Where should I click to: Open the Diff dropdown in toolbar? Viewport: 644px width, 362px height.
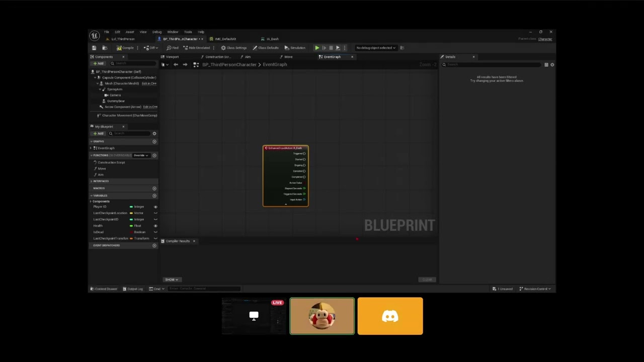(x=150, y=48)
